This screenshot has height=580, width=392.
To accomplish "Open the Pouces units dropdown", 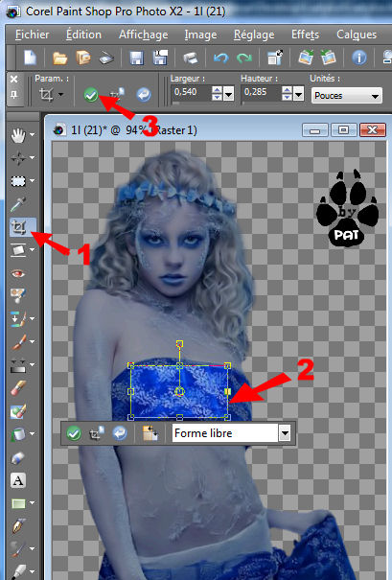I will click(x=347, y=96).
